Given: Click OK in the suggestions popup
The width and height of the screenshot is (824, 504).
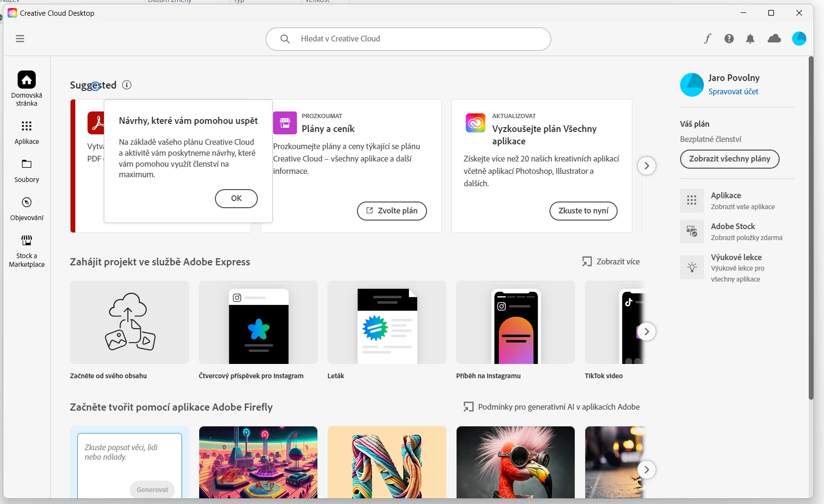Looking at the screenshot, I should pos(236,199).
